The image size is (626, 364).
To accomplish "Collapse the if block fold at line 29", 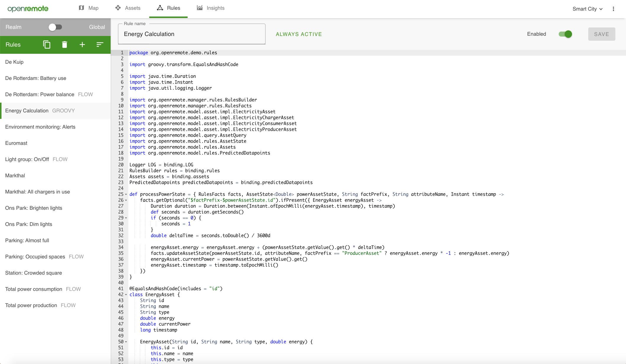I will pyautogui.click(x=126, y=218).
